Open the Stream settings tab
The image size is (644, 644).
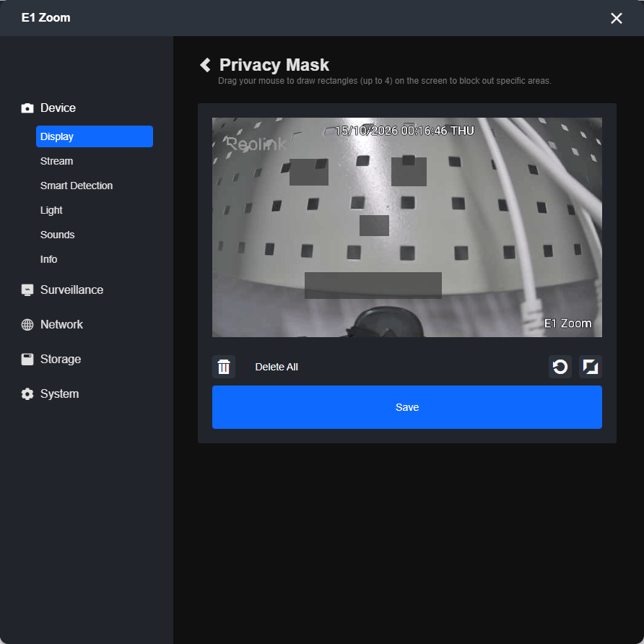coord(57,161)
